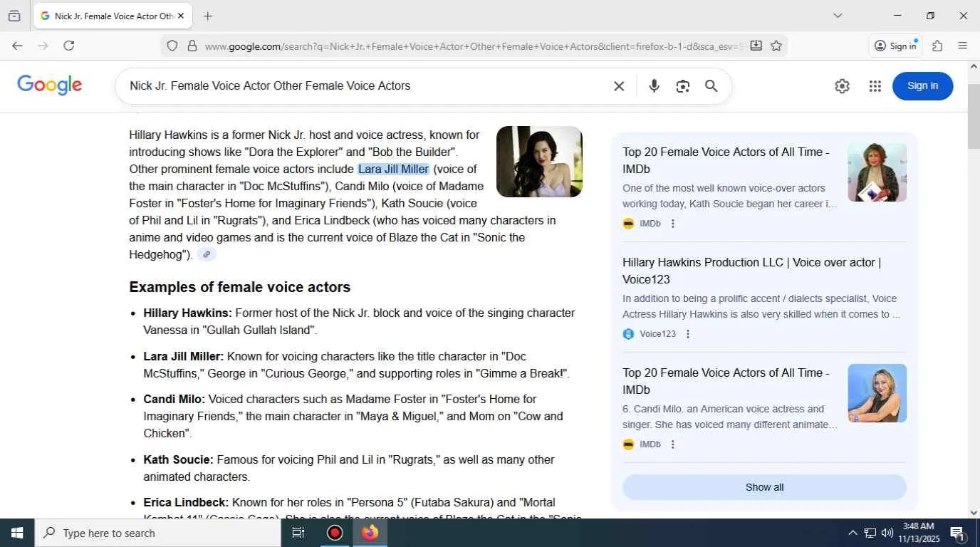
Task: Bookmark this page with the star icon
Action: coord(776,46)
